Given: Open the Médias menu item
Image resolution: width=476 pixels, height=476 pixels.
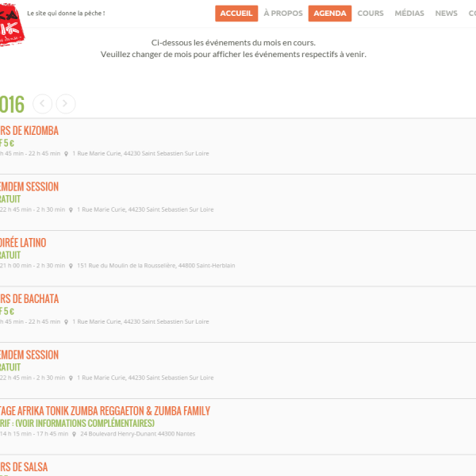Looking at the screenshot, I should point(409,13).
